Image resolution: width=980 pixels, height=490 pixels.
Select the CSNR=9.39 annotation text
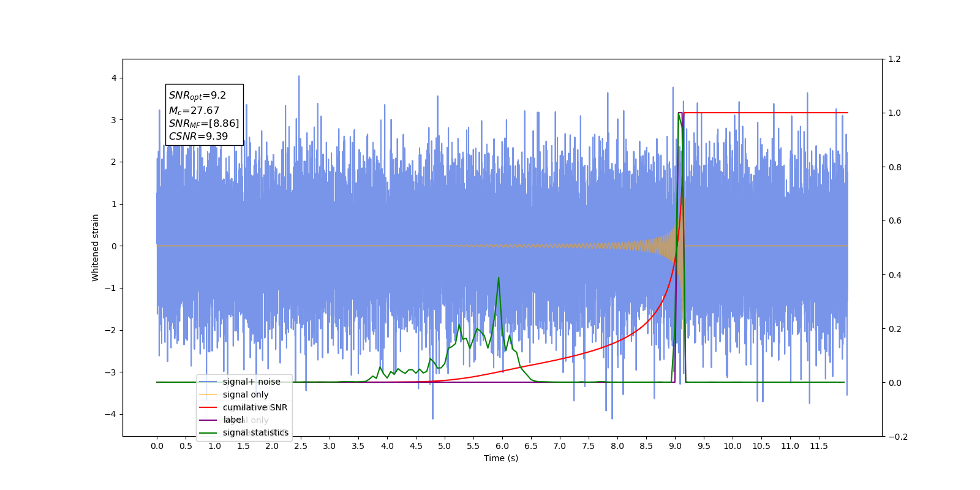point(198,136)
